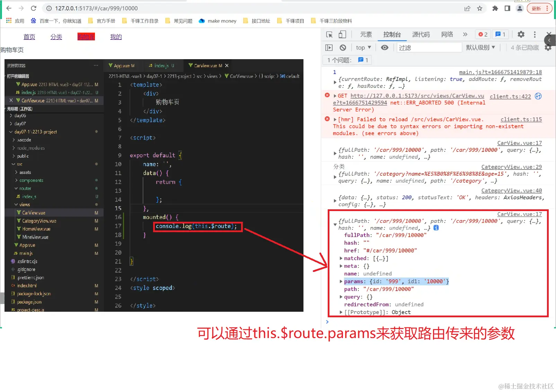Open console settings gear beside hidden count
The height and width of the screenshot is (392, 556).
pyautogui.click(x=548, y=47)
